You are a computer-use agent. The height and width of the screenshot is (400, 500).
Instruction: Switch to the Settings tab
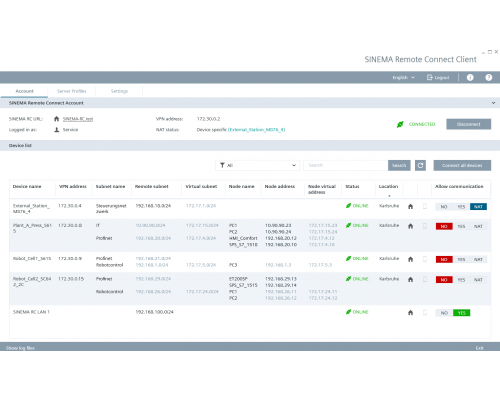[119, 91]
